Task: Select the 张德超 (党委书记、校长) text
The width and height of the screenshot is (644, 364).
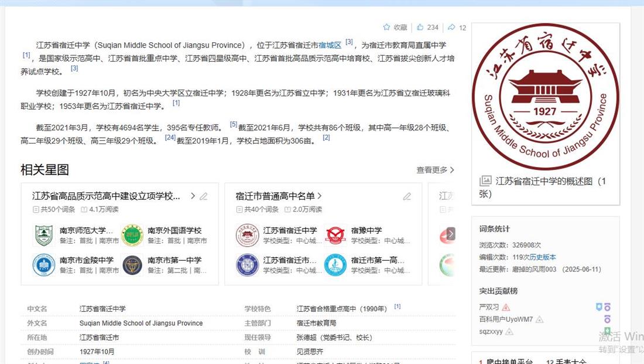Action: [334, 338]
